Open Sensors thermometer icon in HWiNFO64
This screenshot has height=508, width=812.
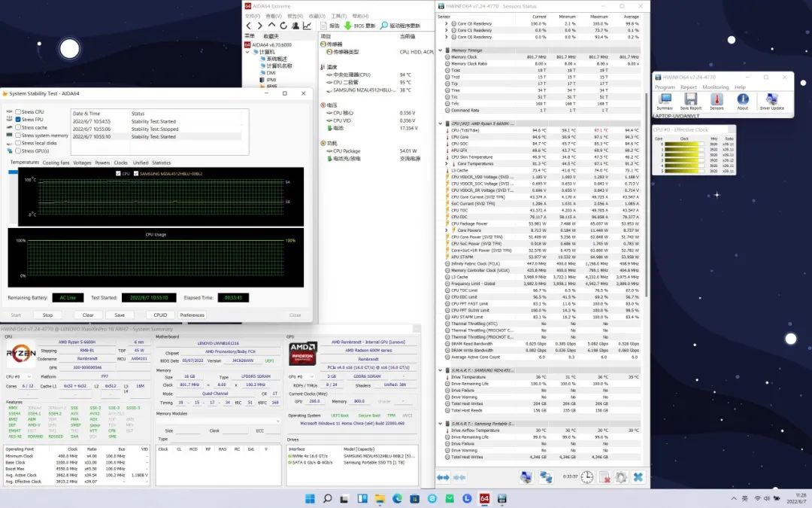[x=717, y=101]
